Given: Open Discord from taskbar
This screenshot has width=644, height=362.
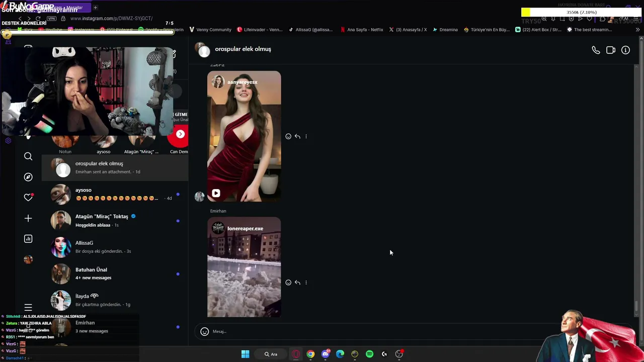Looking at the screenshot, I should click(326, 354).
